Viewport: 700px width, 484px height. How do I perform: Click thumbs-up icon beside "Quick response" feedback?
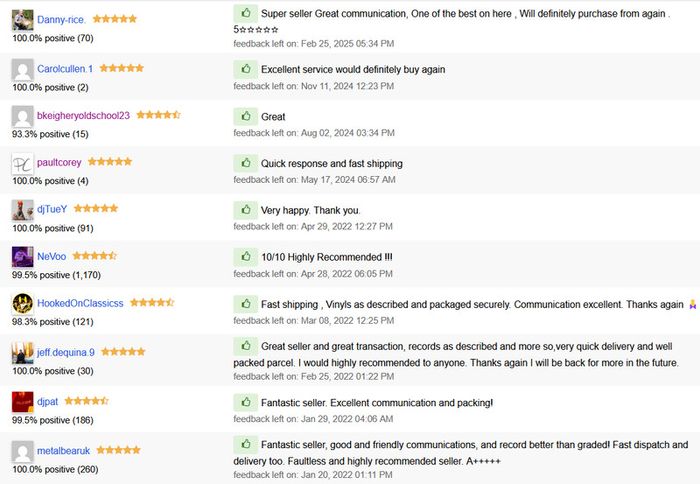(x=245, y=163)
